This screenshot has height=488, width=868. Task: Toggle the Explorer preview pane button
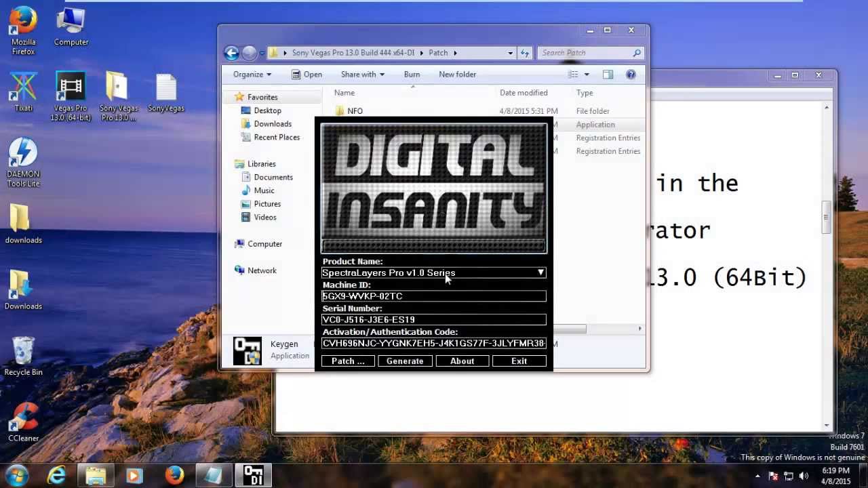[x=608, y=75]
